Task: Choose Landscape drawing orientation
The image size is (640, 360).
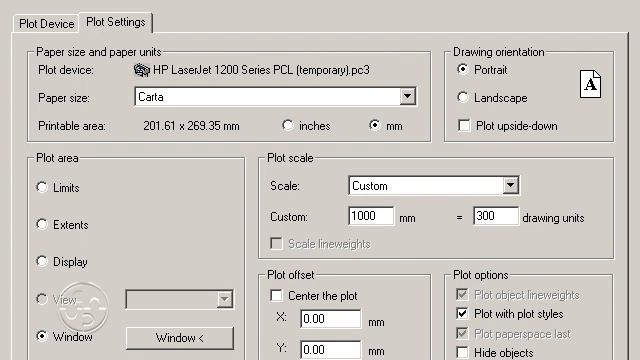Action: (x=462, y=97)
